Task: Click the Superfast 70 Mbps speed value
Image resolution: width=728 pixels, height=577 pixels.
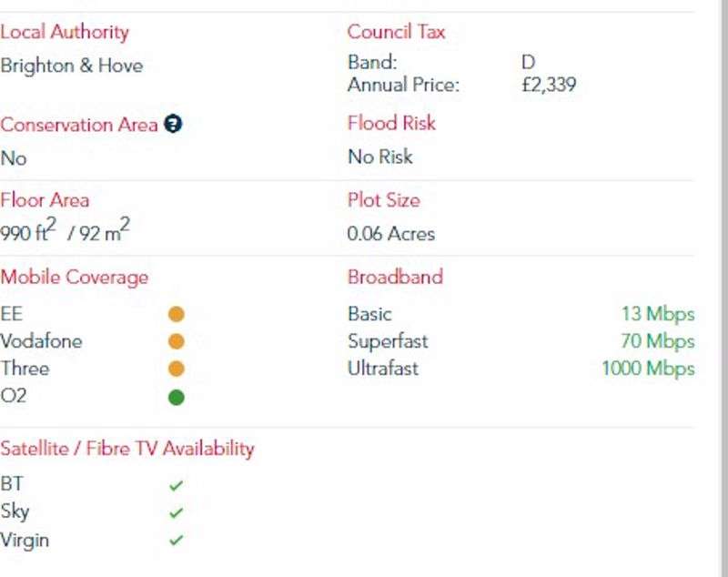Action: click(657, 341)
